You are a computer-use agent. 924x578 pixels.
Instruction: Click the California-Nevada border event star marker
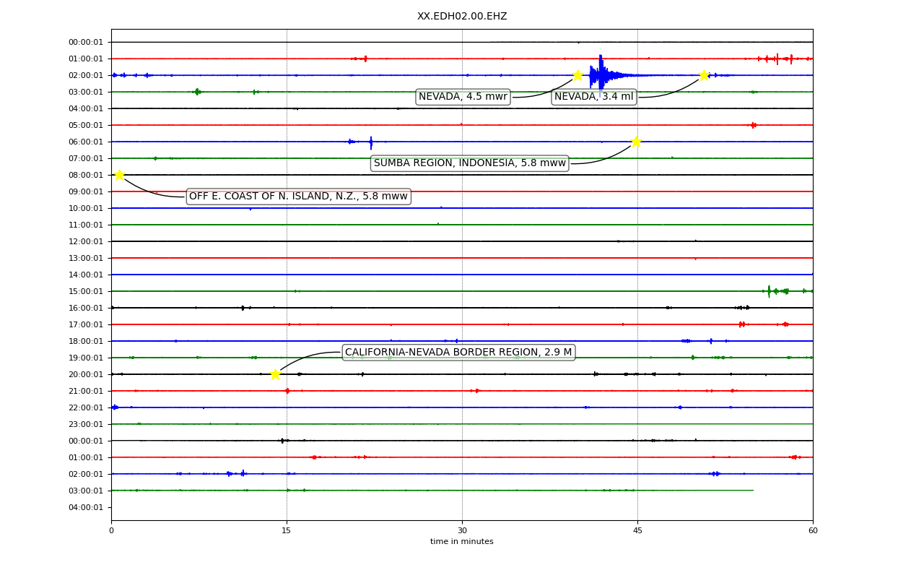click(x=275, y=374)
